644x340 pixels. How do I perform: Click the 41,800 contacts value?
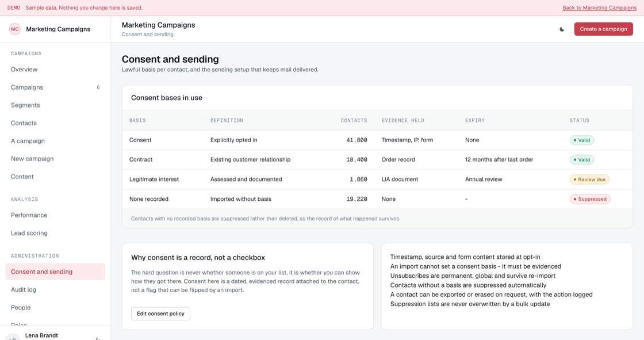356,140
